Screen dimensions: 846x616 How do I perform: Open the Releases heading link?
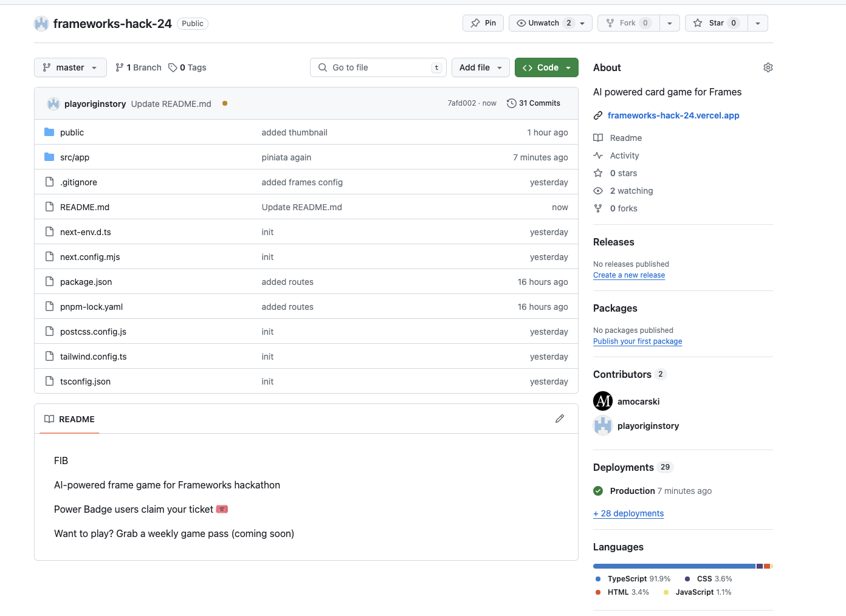pyautogui.click(x=613, y=242)
